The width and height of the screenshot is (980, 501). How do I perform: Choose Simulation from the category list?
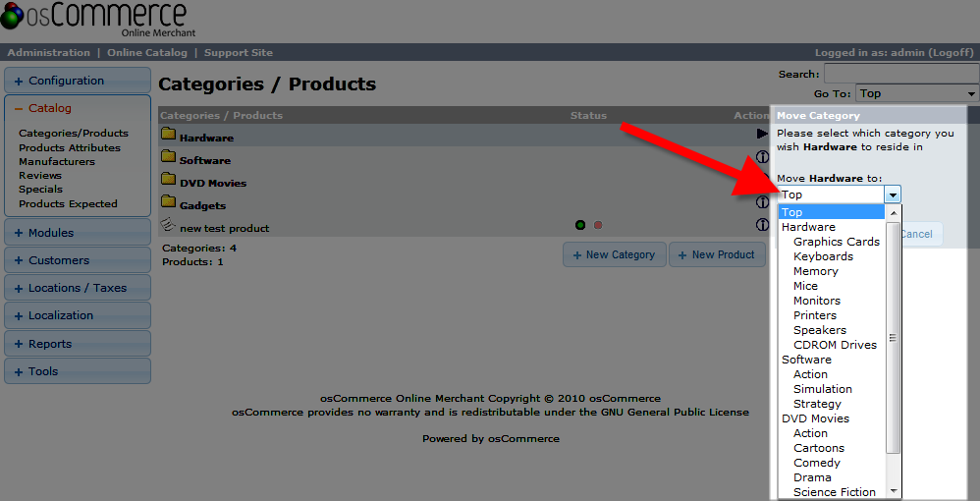click(823, 389)
